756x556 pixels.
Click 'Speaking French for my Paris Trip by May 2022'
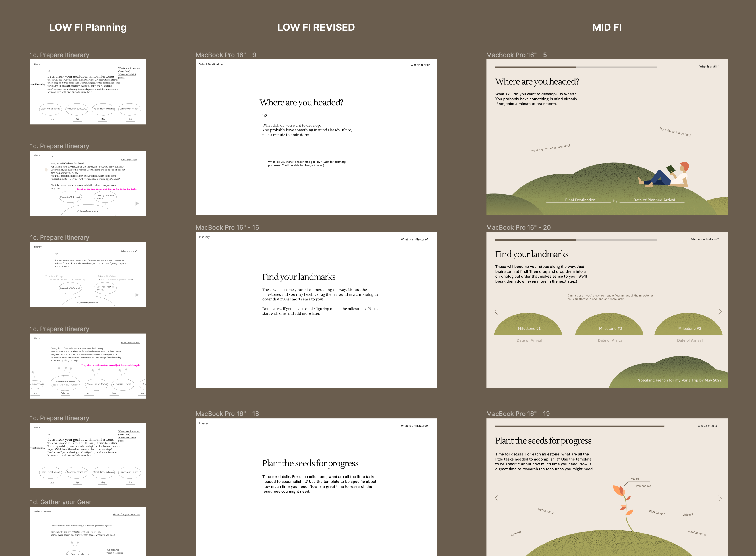click(680, 380)
